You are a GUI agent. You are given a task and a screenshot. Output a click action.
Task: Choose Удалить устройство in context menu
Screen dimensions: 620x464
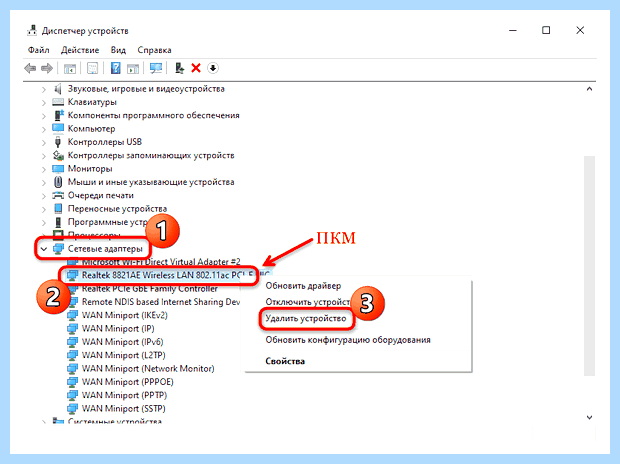pos(306,318)
